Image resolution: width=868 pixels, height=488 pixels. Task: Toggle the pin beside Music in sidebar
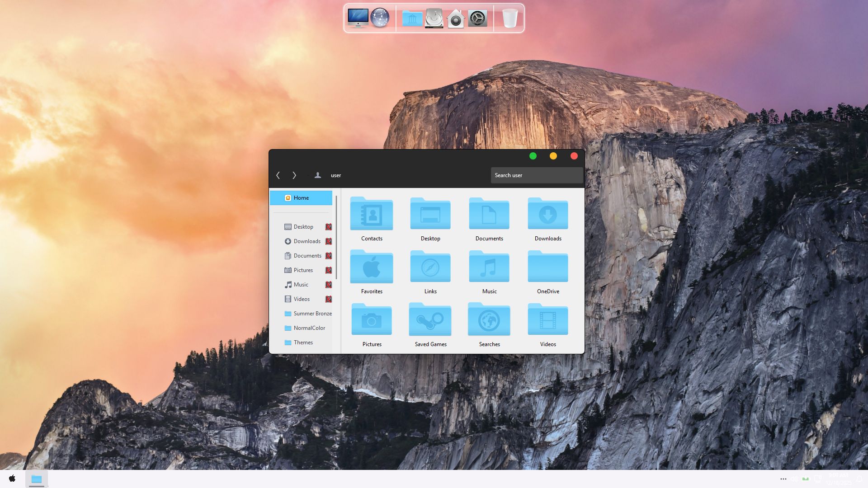click(329, 285)
